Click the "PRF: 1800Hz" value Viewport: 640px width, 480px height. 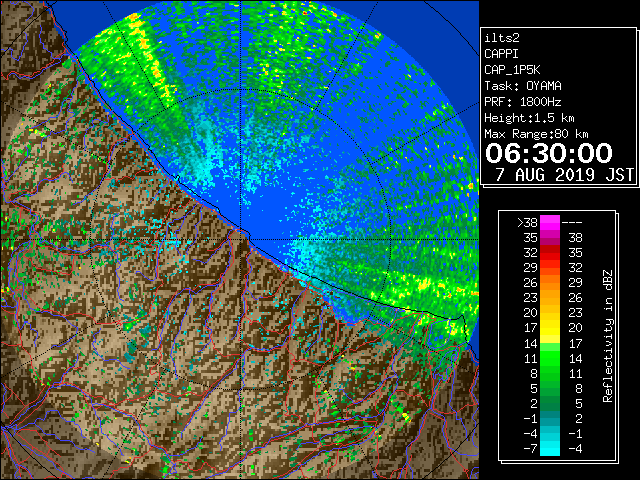click(x=523, y=102)
